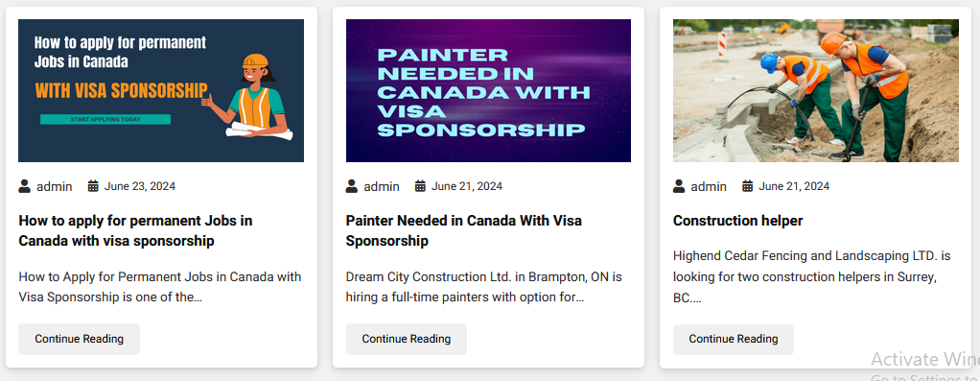980x381 pixels.
Task: Open the permanent jobs visa sponsorship banner image
Action: 161,91
